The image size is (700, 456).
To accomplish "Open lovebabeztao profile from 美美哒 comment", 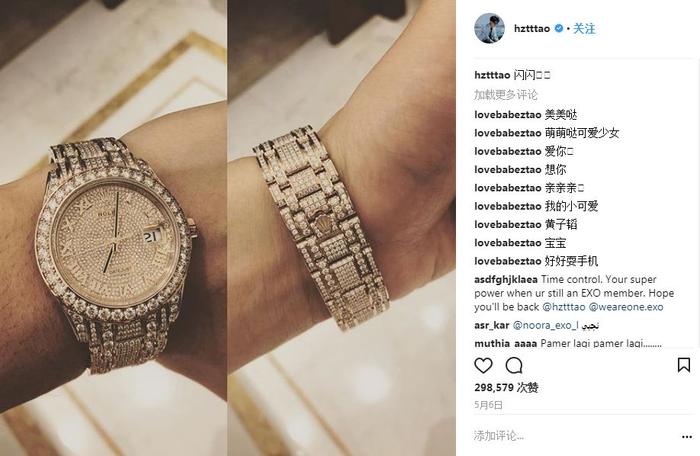I will 508,115.
